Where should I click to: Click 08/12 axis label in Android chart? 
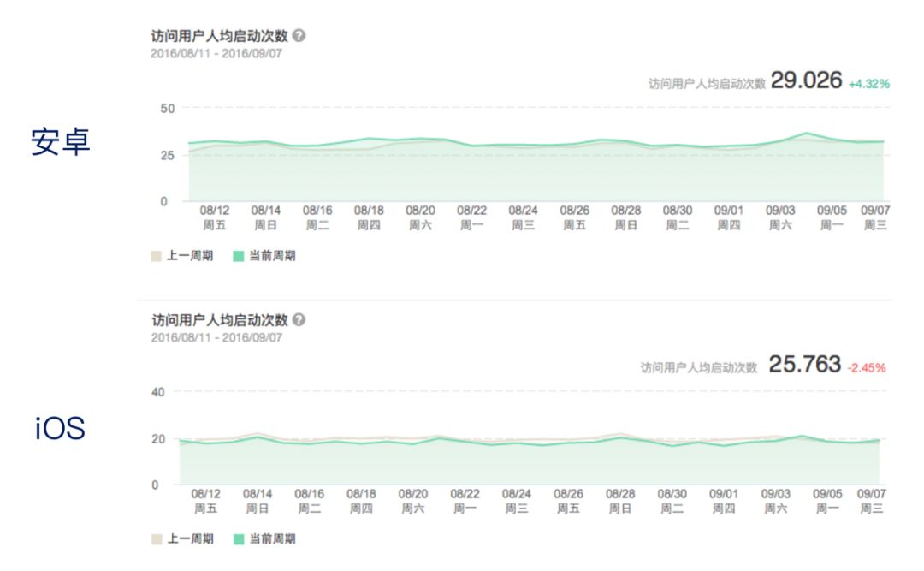click(x=213, y=210)
